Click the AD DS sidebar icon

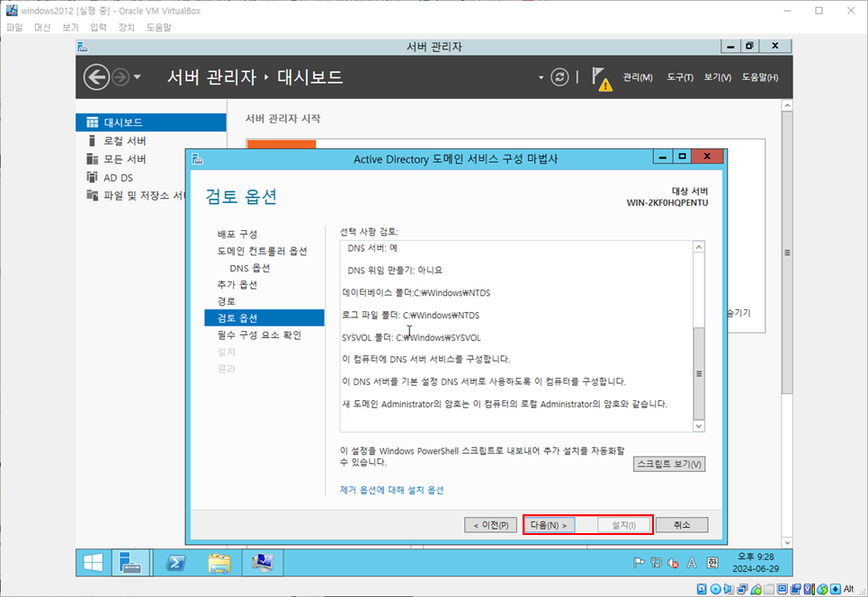[92, 177]
